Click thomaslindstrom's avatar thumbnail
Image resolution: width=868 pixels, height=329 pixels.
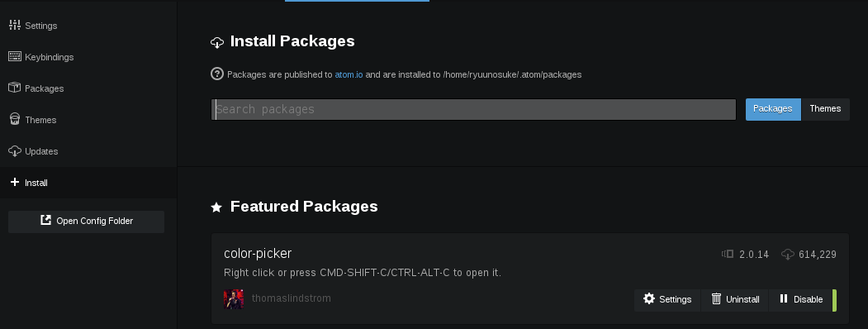click(x=234, y=299)
